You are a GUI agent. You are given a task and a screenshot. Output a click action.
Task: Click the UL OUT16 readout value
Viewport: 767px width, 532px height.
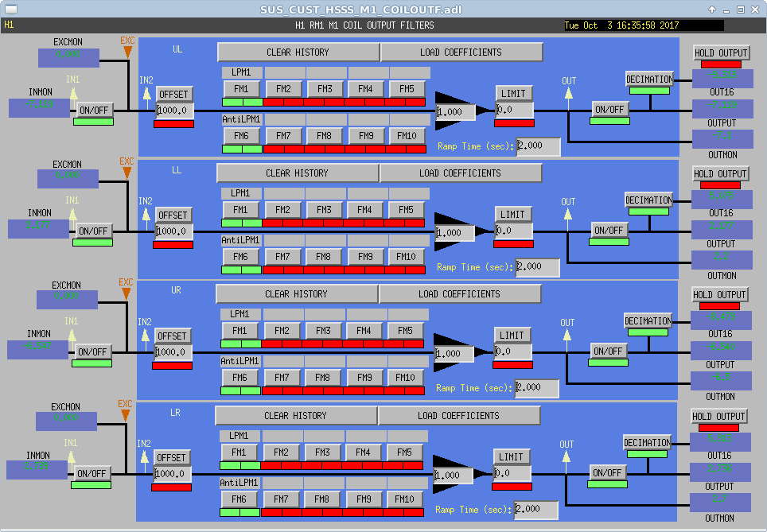pyautogui.click(x=722, y=78)
